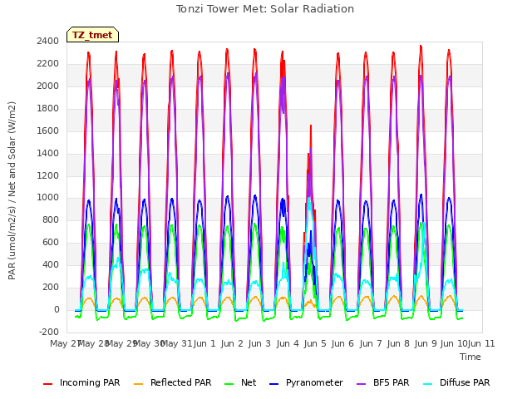Image resolution: width=532 pixels, height=399 pixels.
Task: Click the Incoming PAR red legend swatch
Action: point(48,384)
